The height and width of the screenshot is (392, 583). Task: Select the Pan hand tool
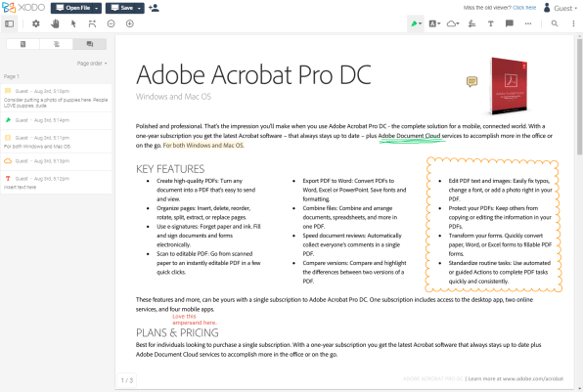pyautogui.click(x=55, y=23)
